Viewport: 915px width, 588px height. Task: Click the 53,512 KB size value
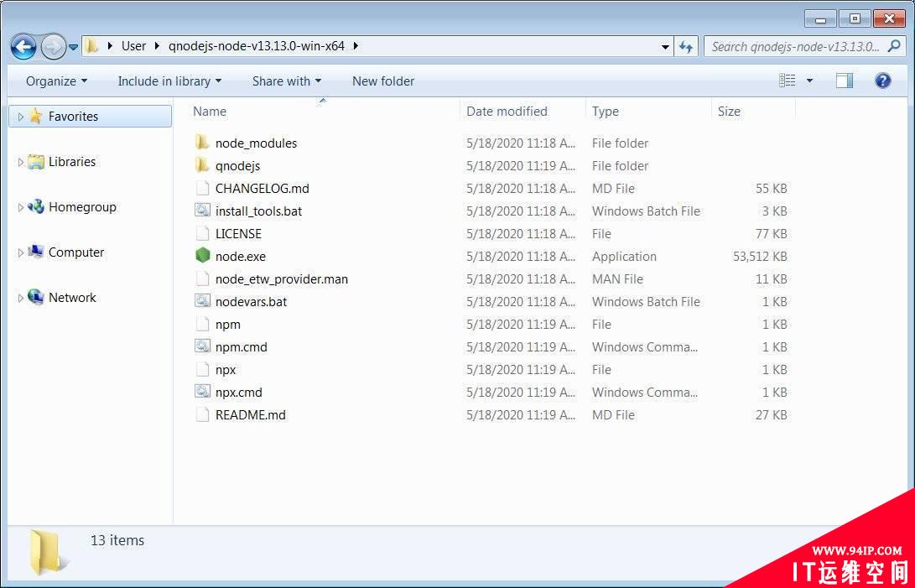pos(760,257)
